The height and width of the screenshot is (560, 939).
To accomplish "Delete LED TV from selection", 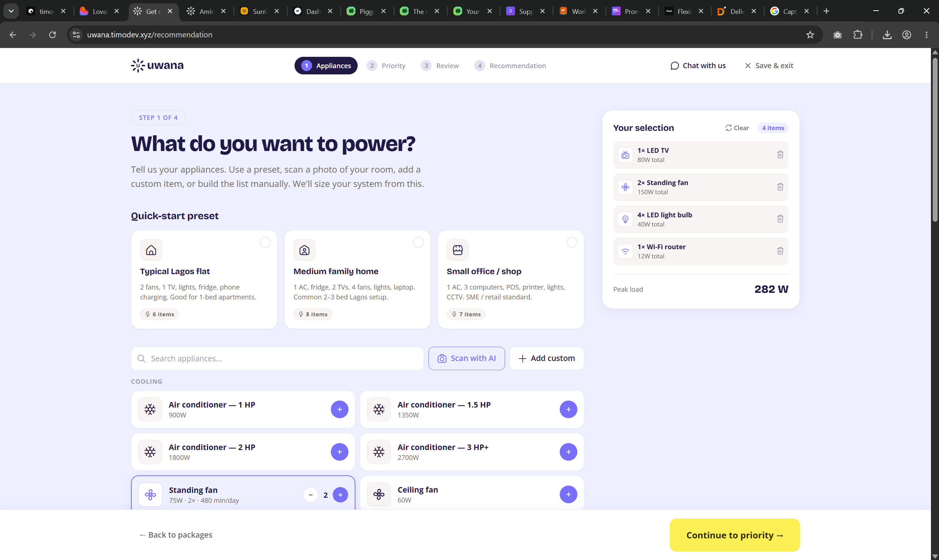I will (x=780, y=155).
